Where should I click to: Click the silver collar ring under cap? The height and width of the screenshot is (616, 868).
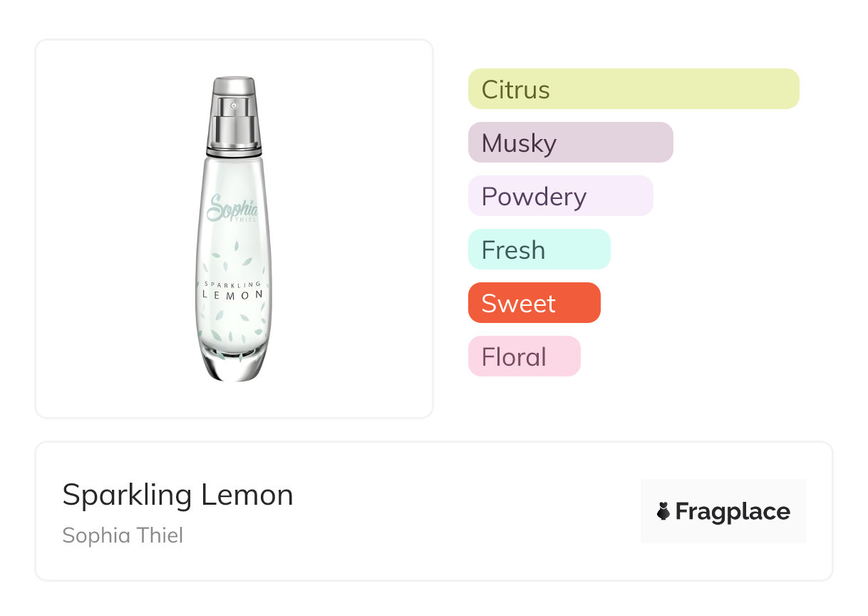click(234, 151)
